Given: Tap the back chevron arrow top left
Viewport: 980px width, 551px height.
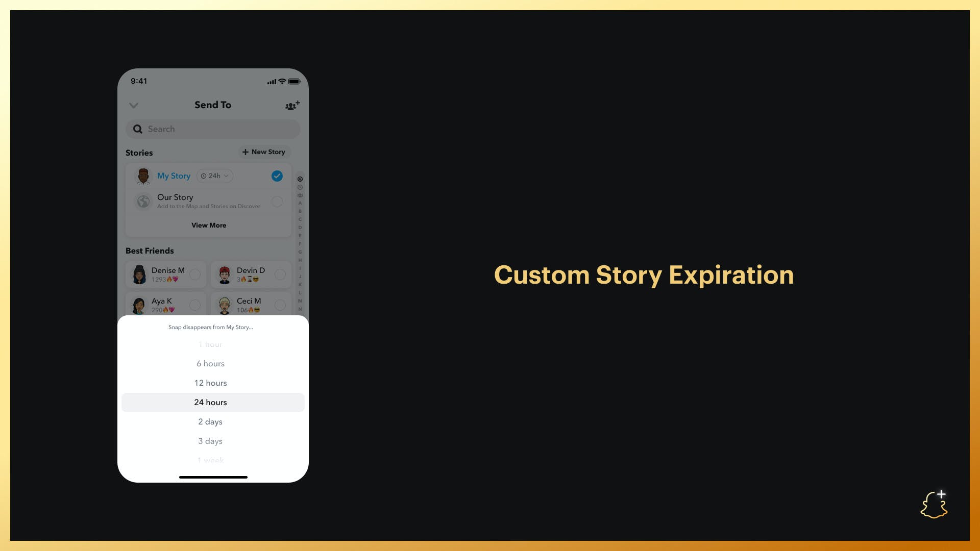Looking at the screenshot, I should 133,105.
